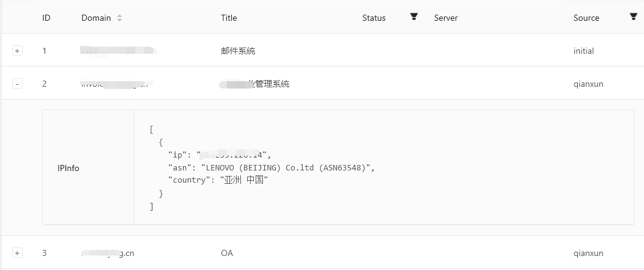Select the title ending in 管理系统
The image size is (644, 270).
(254, 84)
